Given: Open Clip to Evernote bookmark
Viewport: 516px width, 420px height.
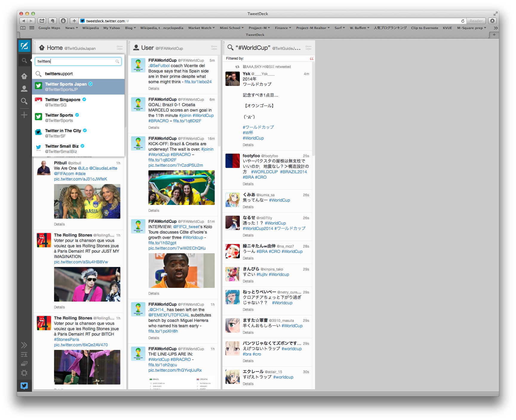Looking at the screenshot, I should (425, 28).
